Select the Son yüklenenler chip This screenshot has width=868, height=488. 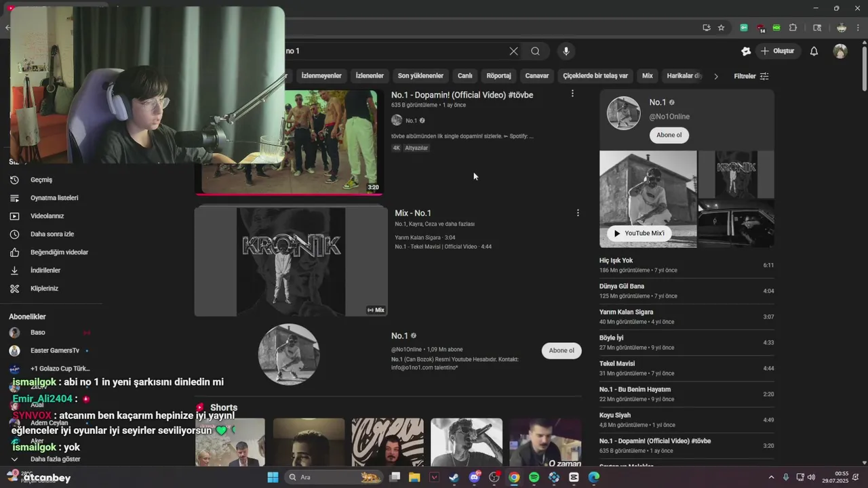coord(420,76)
